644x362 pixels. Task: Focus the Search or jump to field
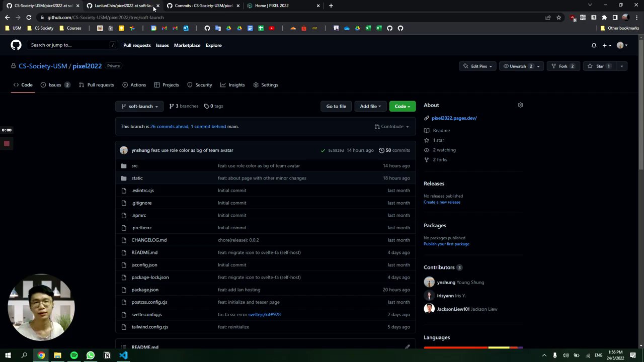point(73,45)
